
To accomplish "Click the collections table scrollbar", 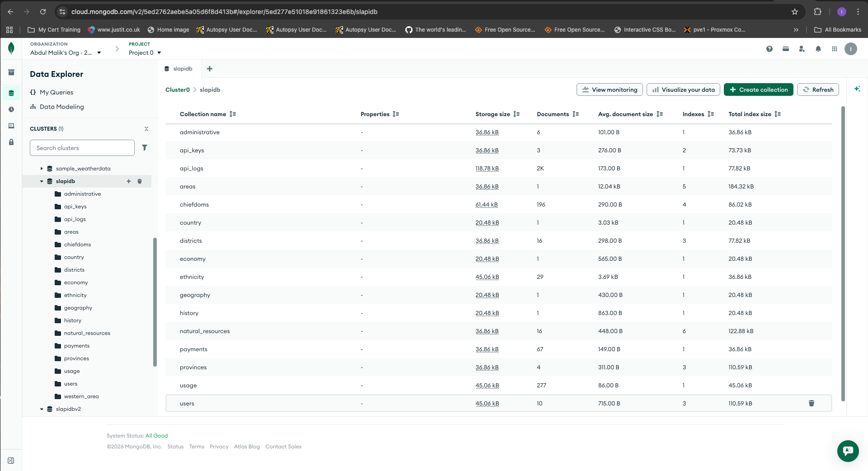I will [843, 254].
